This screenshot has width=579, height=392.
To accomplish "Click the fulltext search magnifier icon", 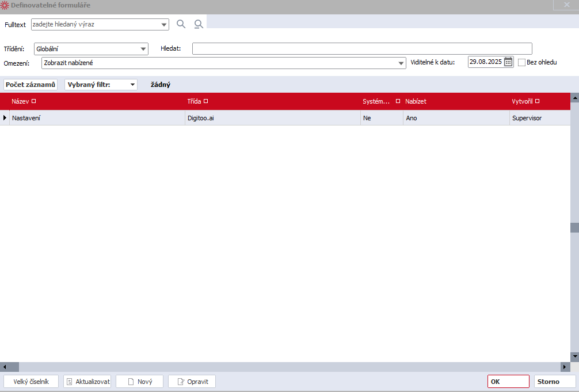I will click(x=181, y=24).
